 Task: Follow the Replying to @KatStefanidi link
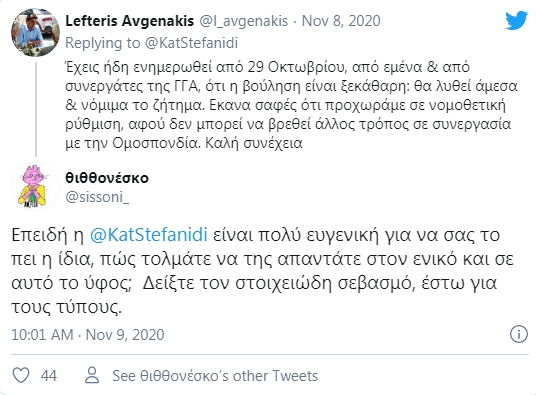151,43
